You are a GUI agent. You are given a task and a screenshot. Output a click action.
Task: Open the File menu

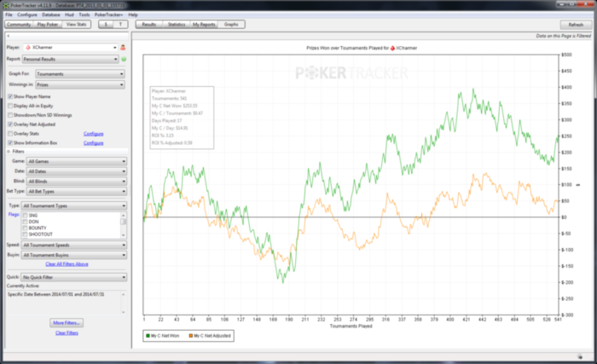[x=9, y=14]
